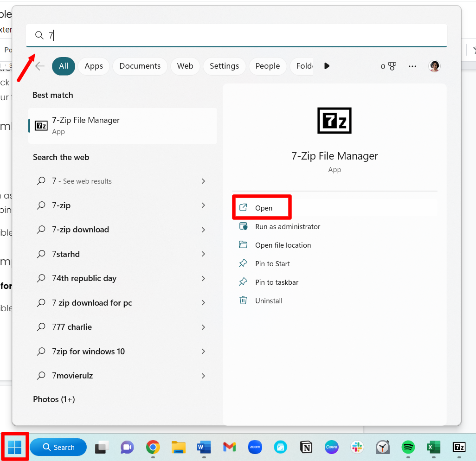Expand '7zip for windows 10' chevron
Screen dimensions: 476x461
click(203, 352)
